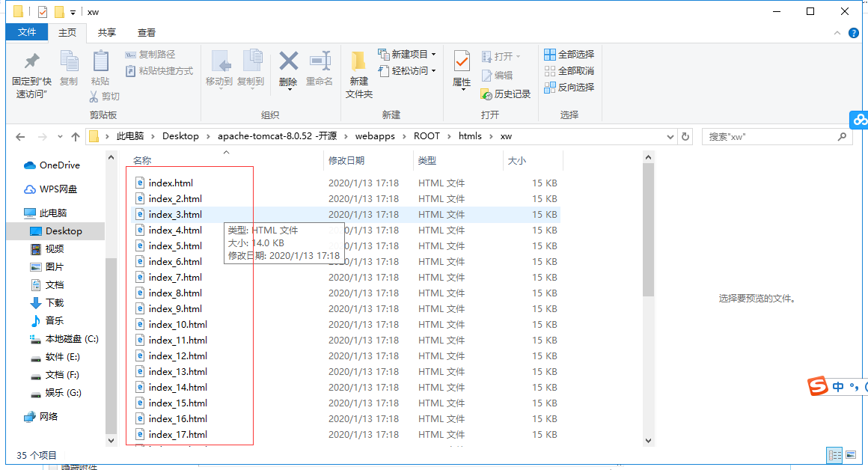Open 本地磁盘 (C:) in the navigation pane
This screenshot has width=868, height=470.
click(64, 338)
